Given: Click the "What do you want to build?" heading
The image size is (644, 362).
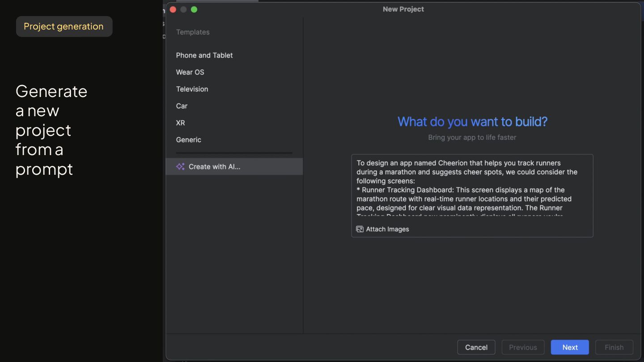Looking at the screenshot, I should 472,122.
